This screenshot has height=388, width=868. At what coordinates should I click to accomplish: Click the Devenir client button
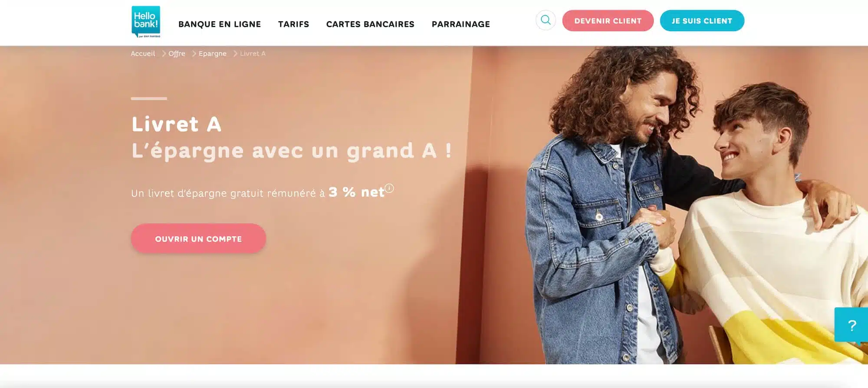tap(608, 21)
